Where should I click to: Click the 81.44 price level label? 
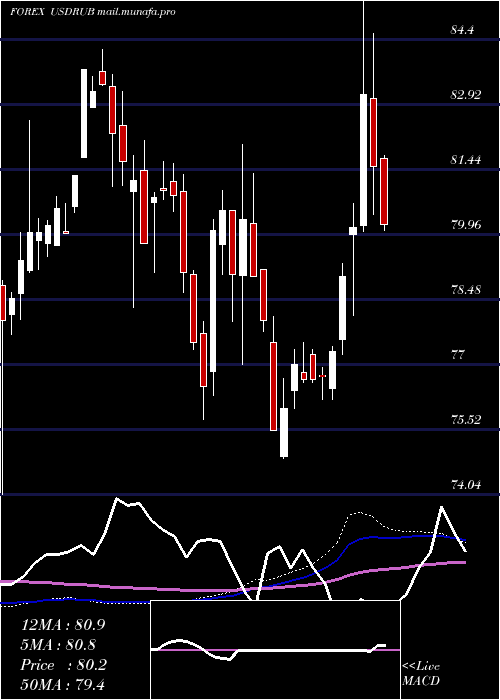(x=466, y=159)
